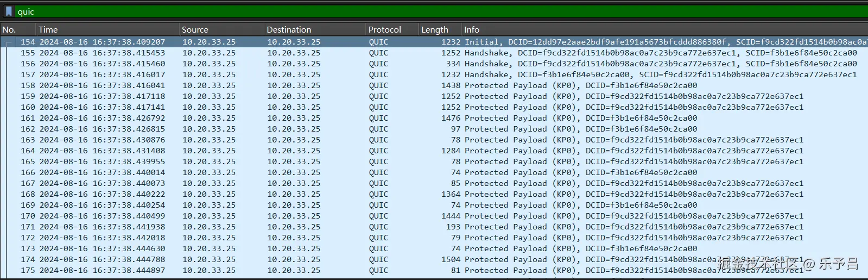Select packet 171 with length 193
868x280 pixels.
[434, 227]
